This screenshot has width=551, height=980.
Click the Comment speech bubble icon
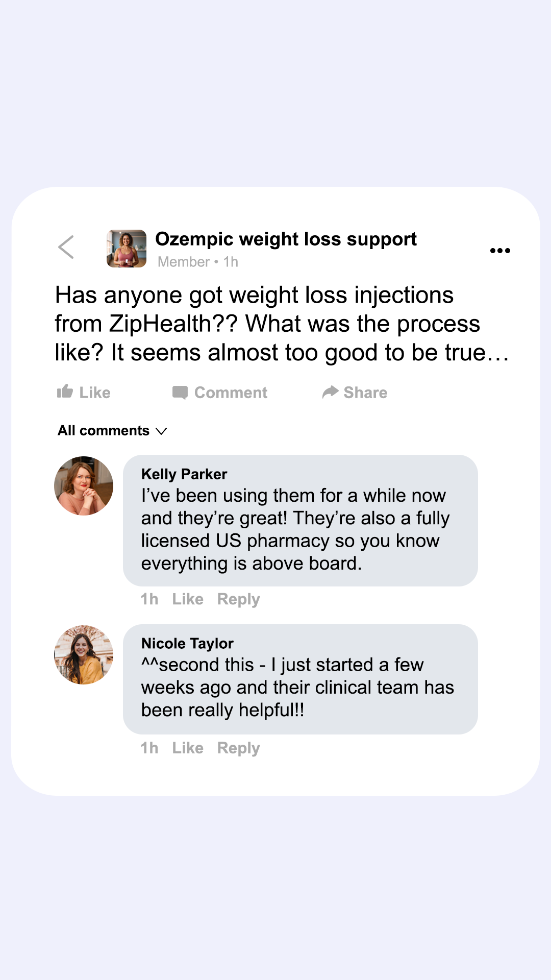point(180,393)
